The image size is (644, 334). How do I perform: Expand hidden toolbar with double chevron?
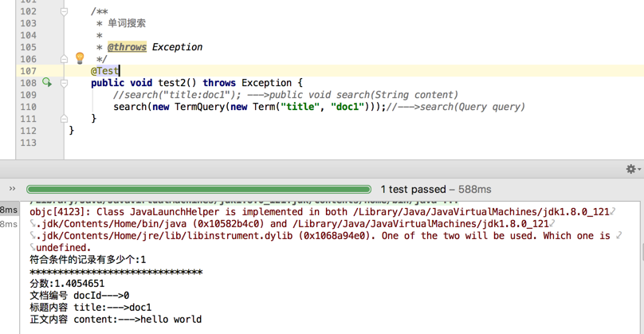click(12, 189)
